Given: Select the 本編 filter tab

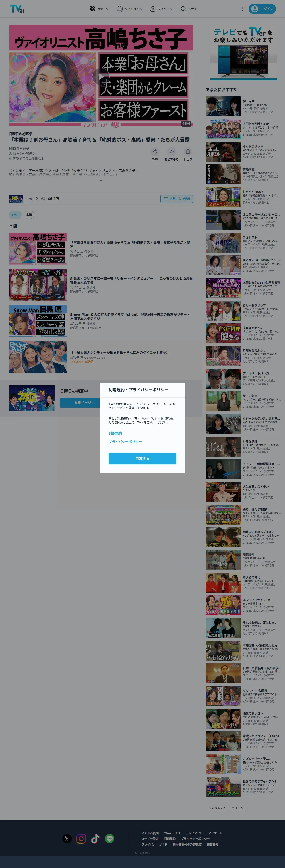Looking at the screenshot, I should 29,215.
